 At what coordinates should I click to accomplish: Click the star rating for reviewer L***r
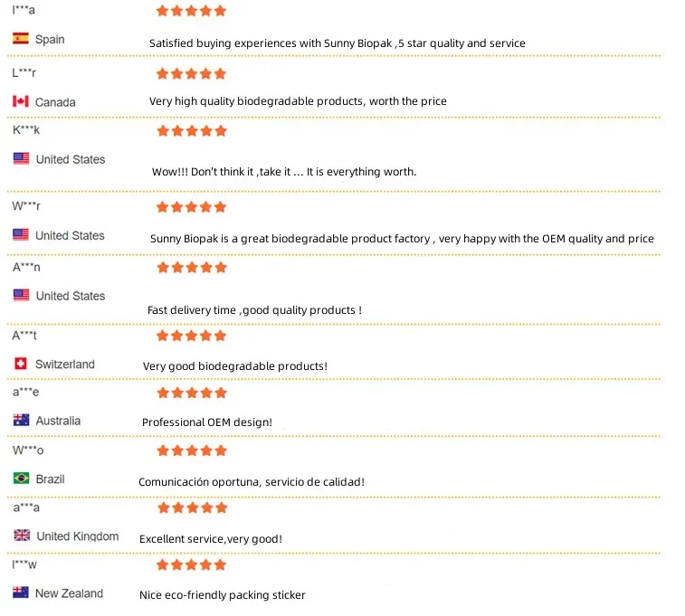pos(191,73)
